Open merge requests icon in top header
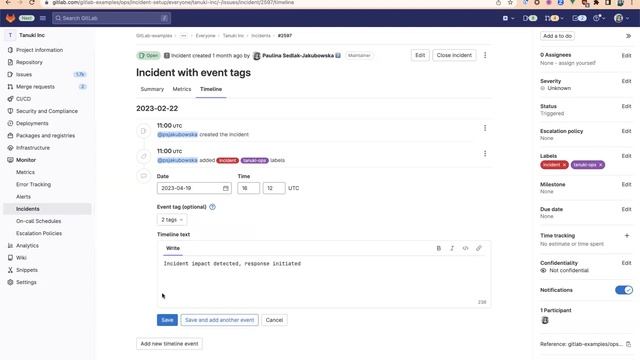The image size is (640, 360). click(554, 18)
